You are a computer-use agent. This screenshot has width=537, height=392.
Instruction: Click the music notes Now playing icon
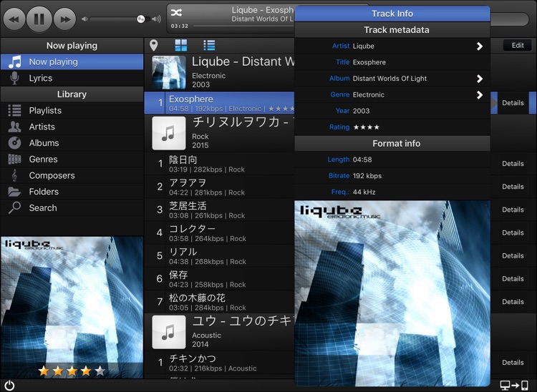tap(15, 62)
